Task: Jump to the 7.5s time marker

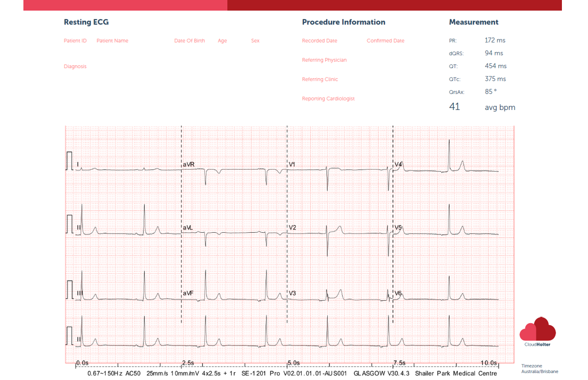Action: click(399, 363)
